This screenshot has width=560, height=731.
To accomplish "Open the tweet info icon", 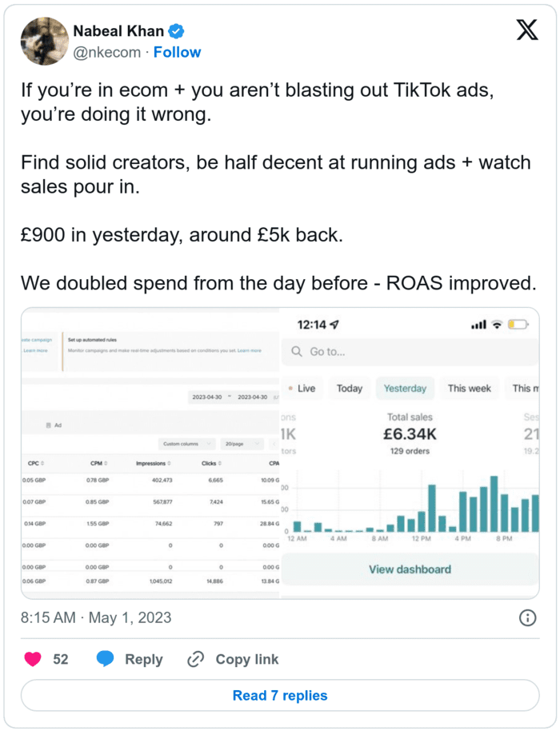I will [528, 617].
